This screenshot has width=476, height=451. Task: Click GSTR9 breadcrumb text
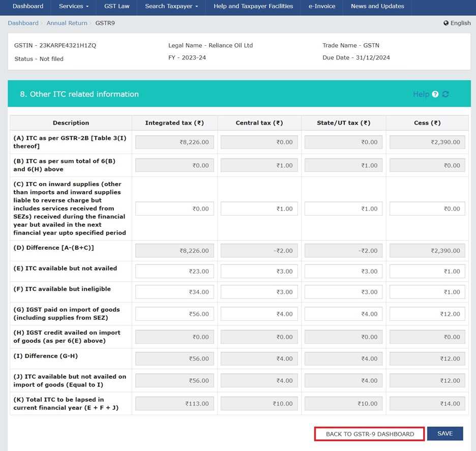point(105,23)
